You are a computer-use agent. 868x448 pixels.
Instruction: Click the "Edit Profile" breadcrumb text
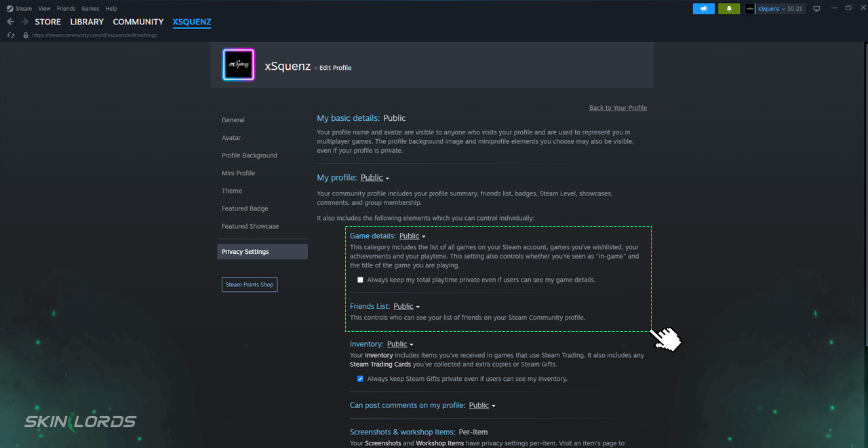coord(336,68)
